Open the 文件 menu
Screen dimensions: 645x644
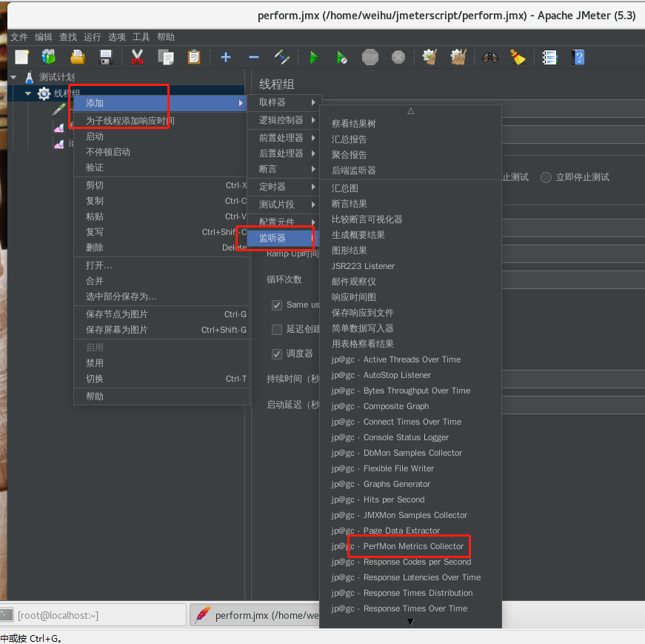pyautogui.click(x=19, y=37)
